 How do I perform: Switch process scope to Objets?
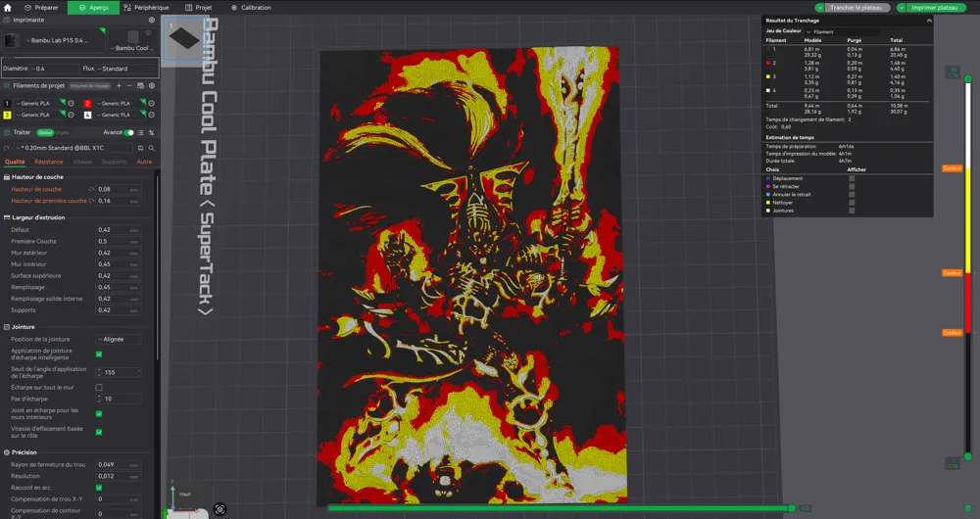tap(62, 132)
